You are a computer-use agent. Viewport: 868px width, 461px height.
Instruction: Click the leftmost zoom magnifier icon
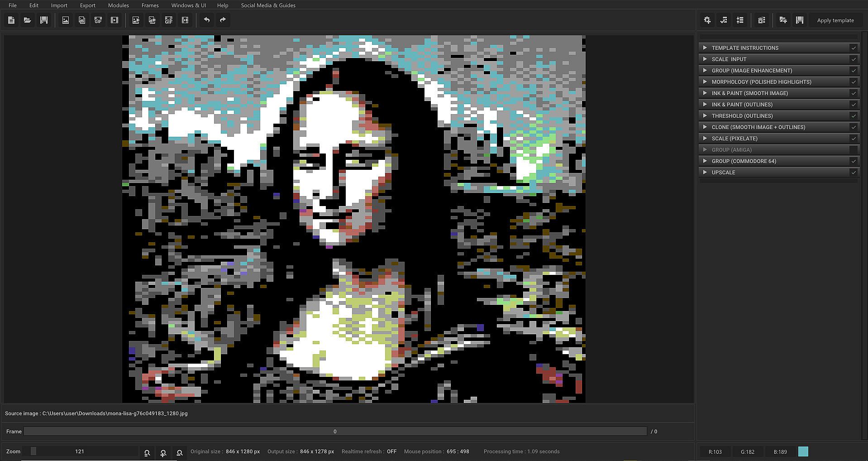tap(147, 452)
